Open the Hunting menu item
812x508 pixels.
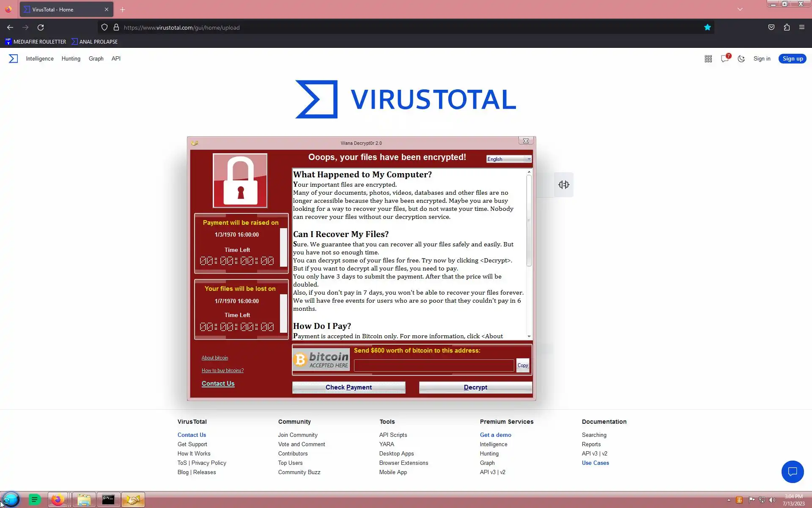click(x=71, y=58)
